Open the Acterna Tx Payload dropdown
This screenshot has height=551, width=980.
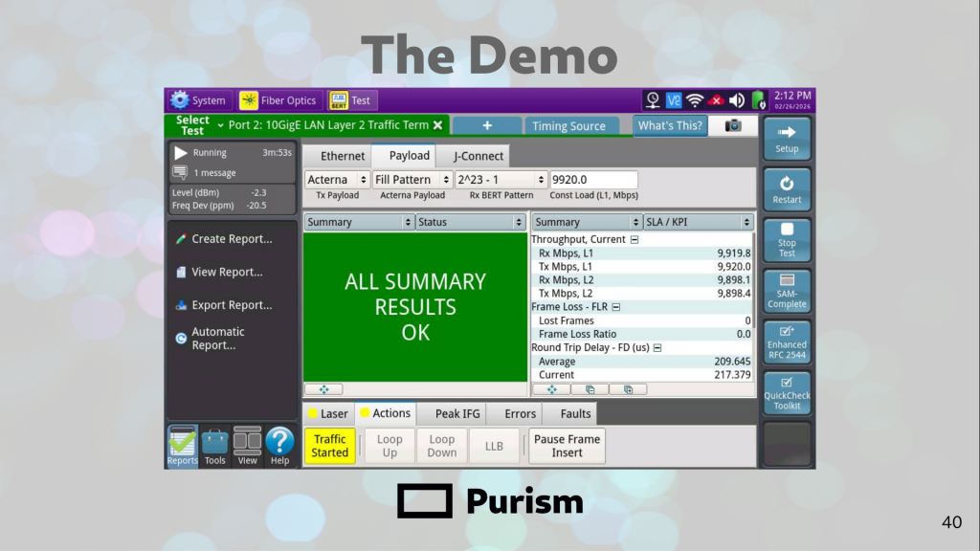(338, 180)
